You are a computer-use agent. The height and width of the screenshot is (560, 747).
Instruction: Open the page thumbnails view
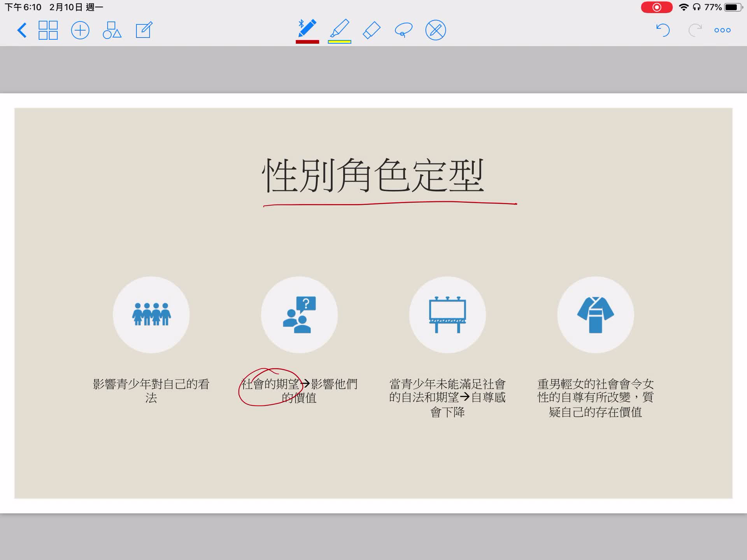click(x=47, y=30)
